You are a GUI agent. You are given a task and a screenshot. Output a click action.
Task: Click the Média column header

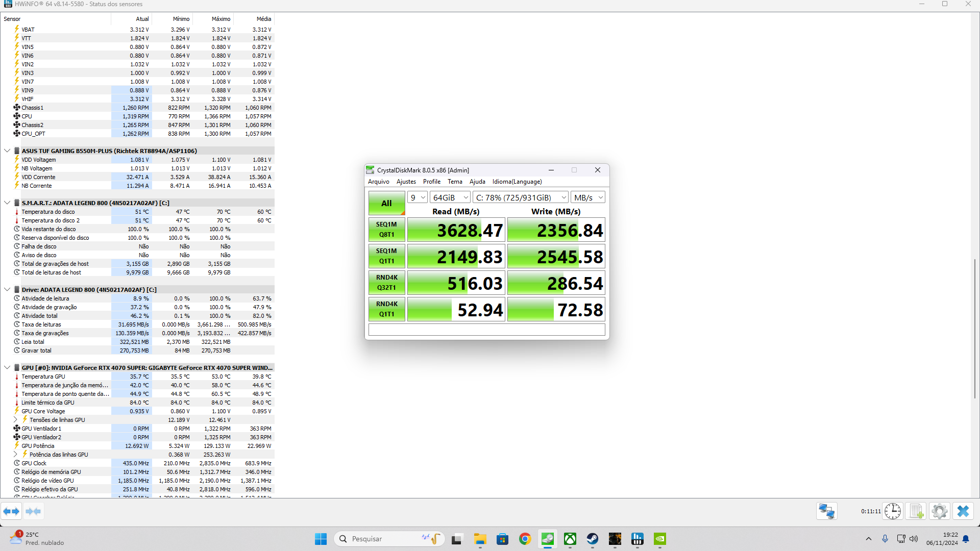tap(254, 19)
